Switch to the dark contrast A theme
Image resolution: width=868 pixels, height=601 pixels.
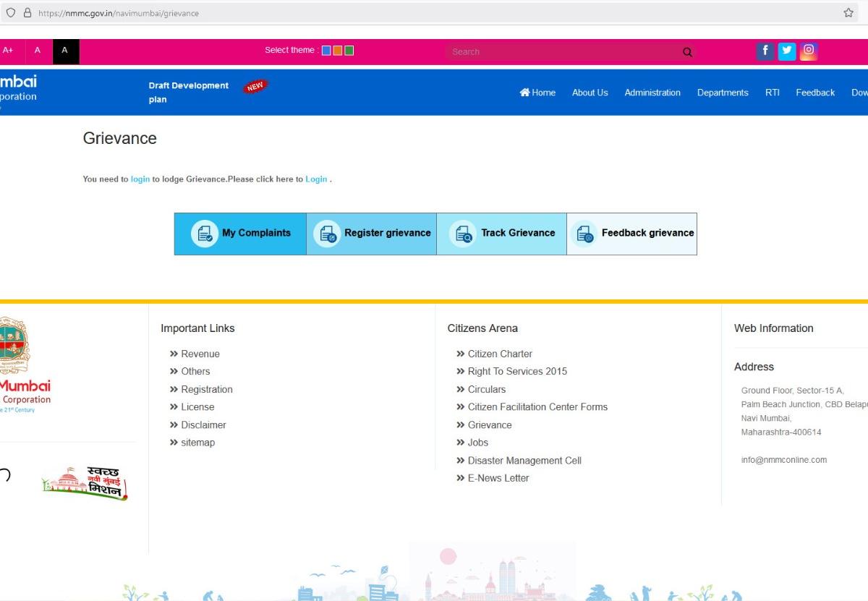(x=64, y=51)
